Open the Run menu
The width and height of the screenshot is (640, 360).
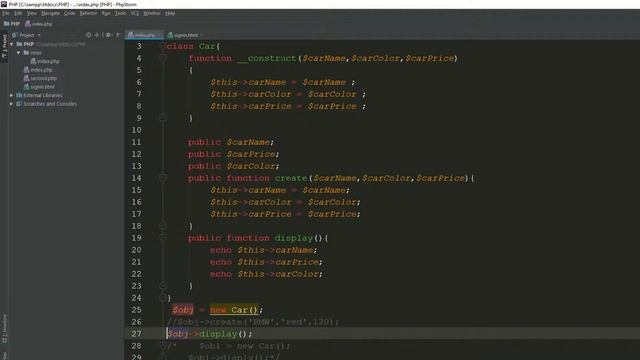pyautogui.click(x=106, y=13)
